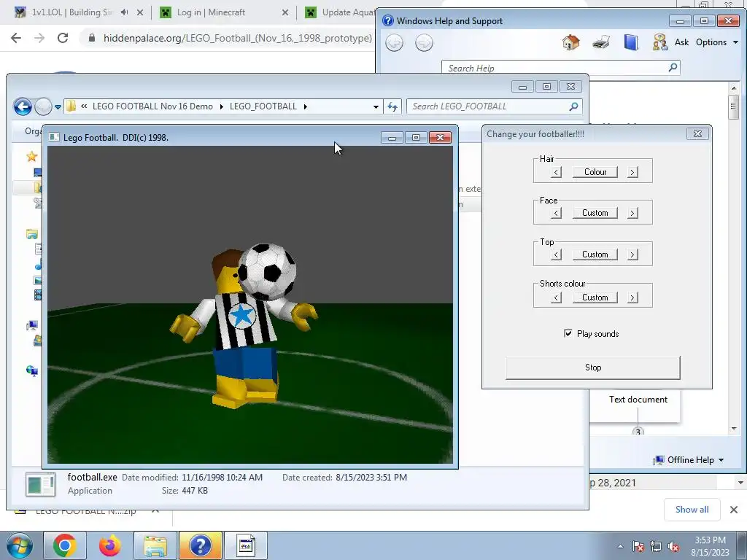Expand the LEGO_FOOTBALL breadcrumb arrow
This screenshot has height=560, width=747.
pyautogui.click(x=306, y=106)
